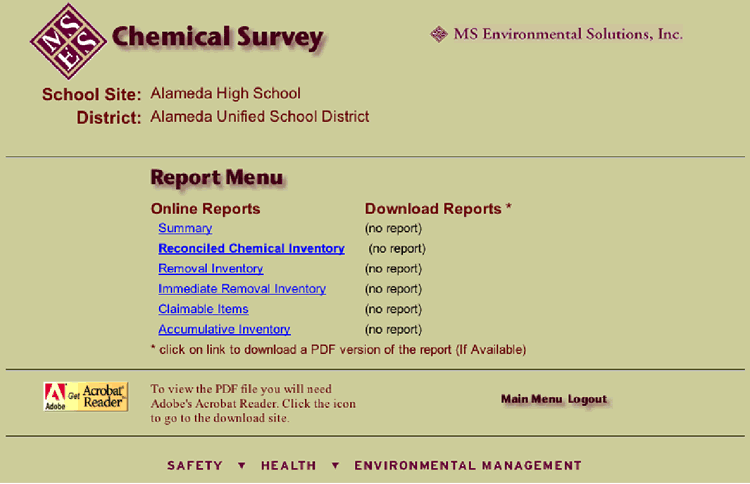Image resolution: width=750 pixels, height=484 pixels.
Task: Click the Get Acrobat Reader icon
Action: 86,397
